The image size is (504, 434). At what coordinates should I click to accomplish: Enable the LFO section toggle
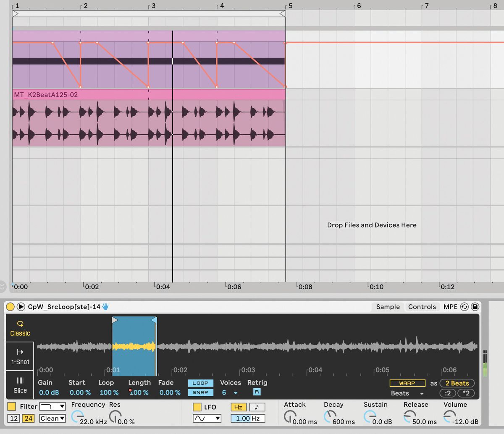(197, 407)
